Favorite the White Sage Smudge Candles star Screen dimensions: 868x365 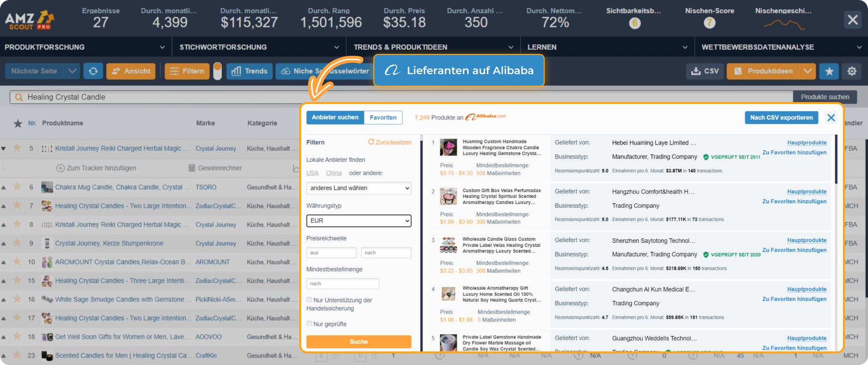click(17, 299)
